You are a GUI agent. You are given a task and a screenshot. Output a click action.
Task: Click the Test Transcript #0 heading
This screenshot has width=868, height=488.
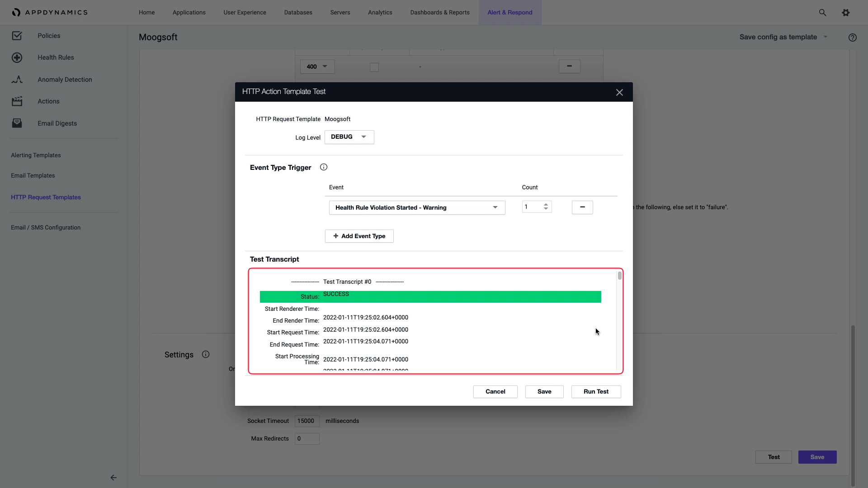pyautogui.click(x=347, y=282)
